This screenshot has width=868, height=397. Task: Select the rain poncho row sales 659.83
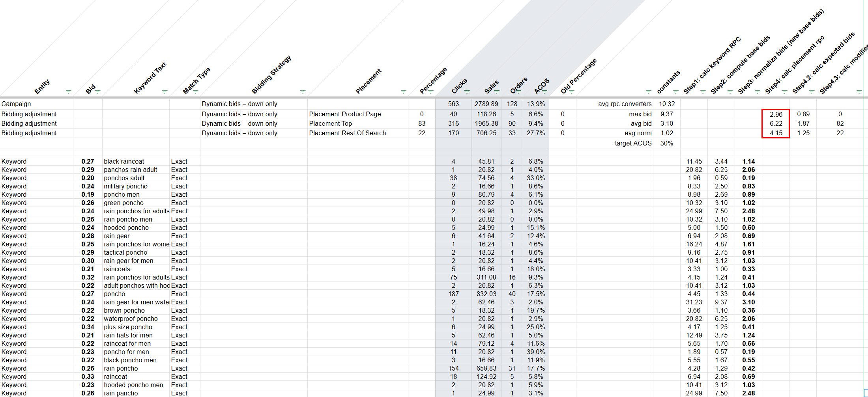pos(486,368)
